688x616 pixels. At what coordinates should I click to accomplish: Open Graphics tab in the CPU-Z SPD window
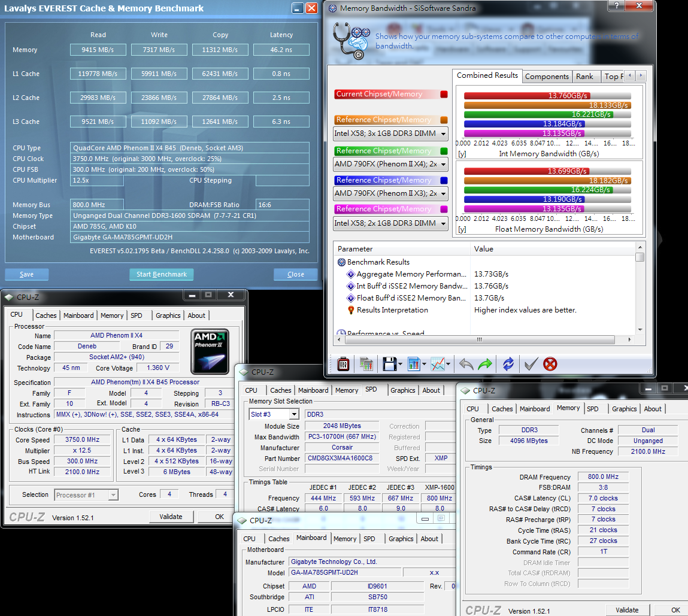pos(403,390)
